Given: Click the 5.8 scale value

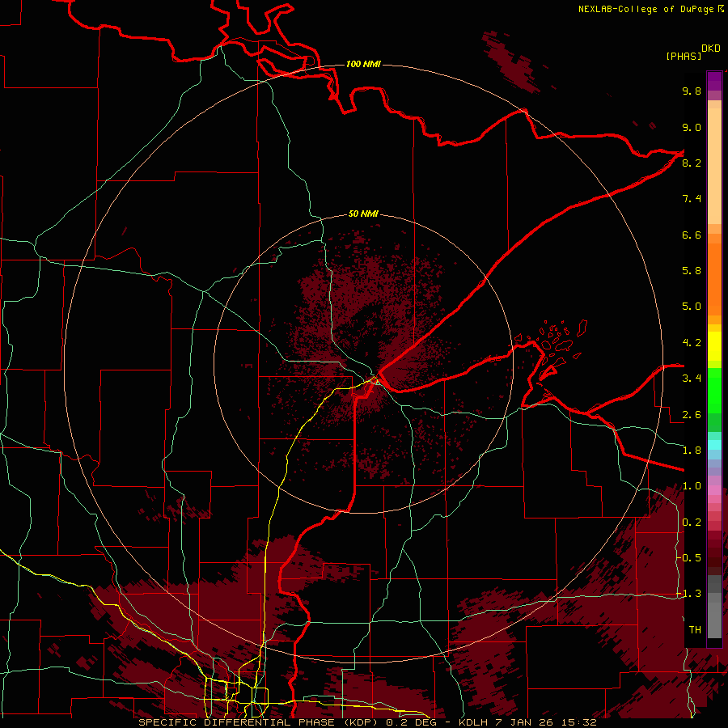Looking at the screenshot, I should click(x=692, y=271).
